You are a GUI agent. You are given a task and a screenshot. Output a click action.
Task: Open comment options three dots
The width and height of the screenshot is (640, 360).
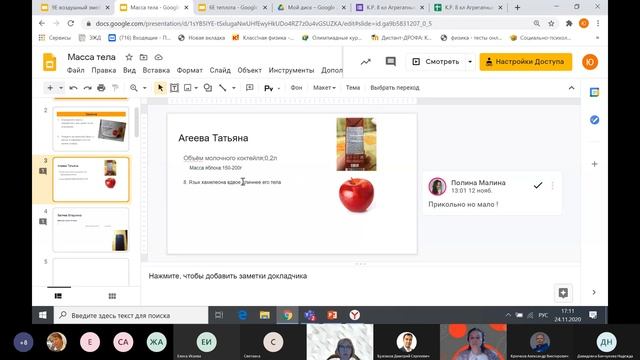(553, 186)
